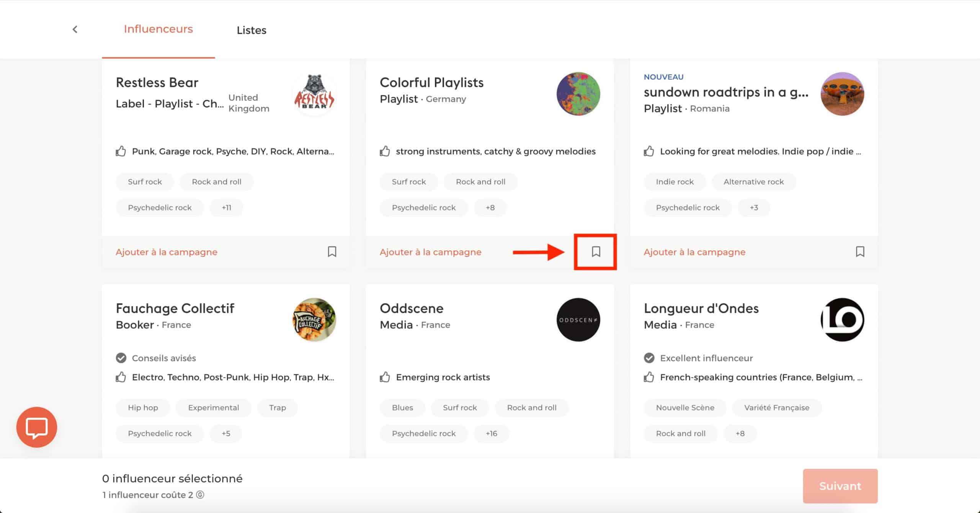Go back using the left chevron arrow

(x=75, y=29)
